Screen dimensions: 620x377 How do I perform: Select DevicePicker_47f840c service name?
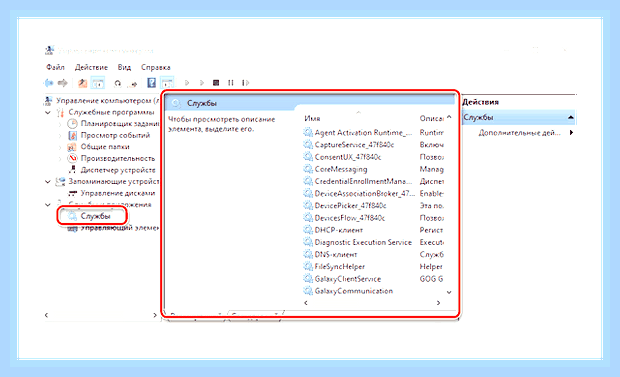(x=350, y=206)
